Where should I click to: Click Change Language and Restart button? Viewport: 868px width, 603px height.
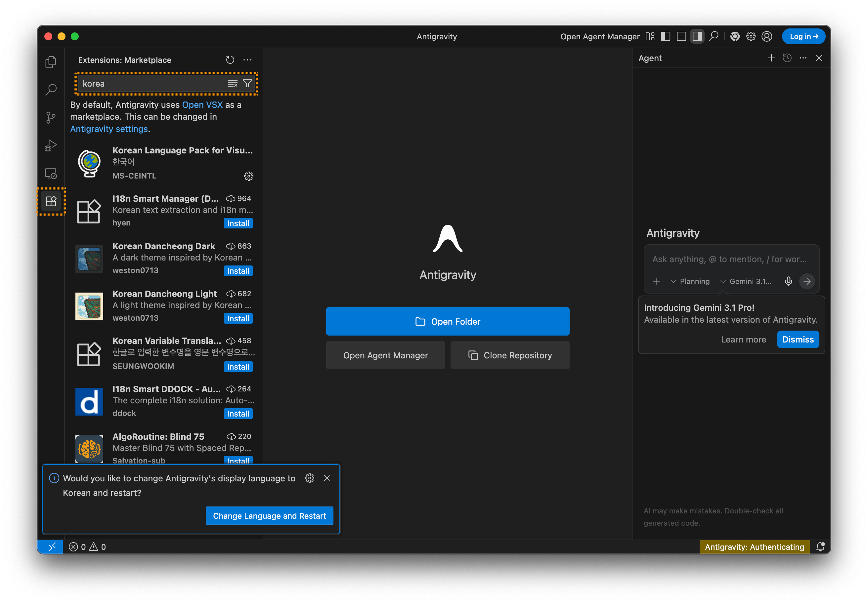pos(269,516)
